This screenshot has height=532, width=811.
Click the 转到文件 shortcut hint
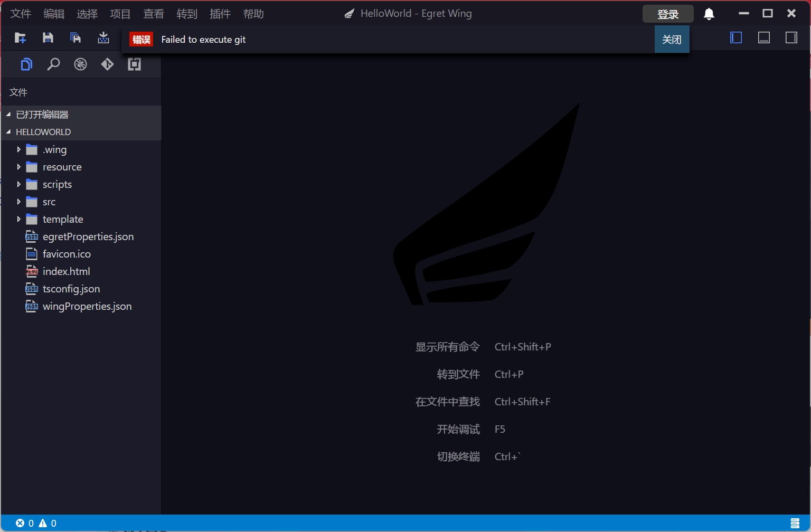(x=458, y=374)
